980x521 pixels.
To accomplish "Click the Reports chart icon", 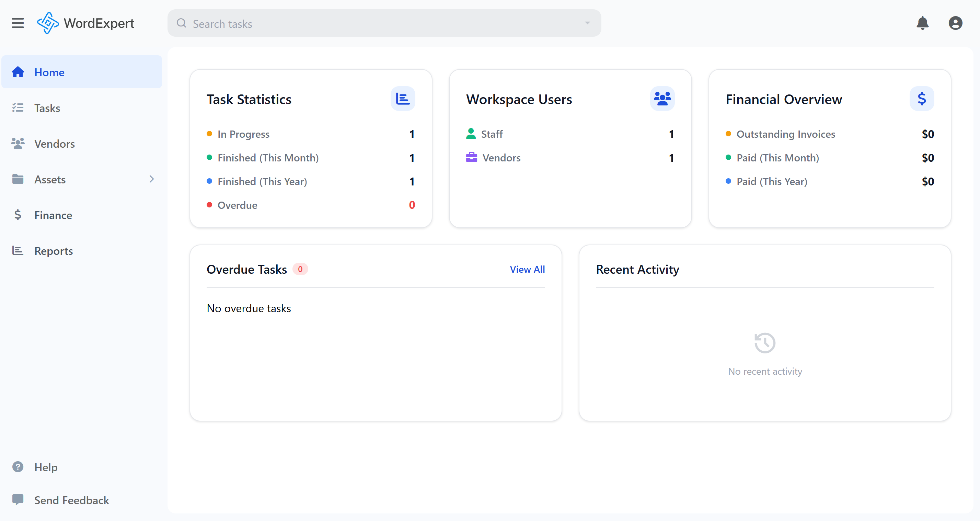I will coord(18,250).
